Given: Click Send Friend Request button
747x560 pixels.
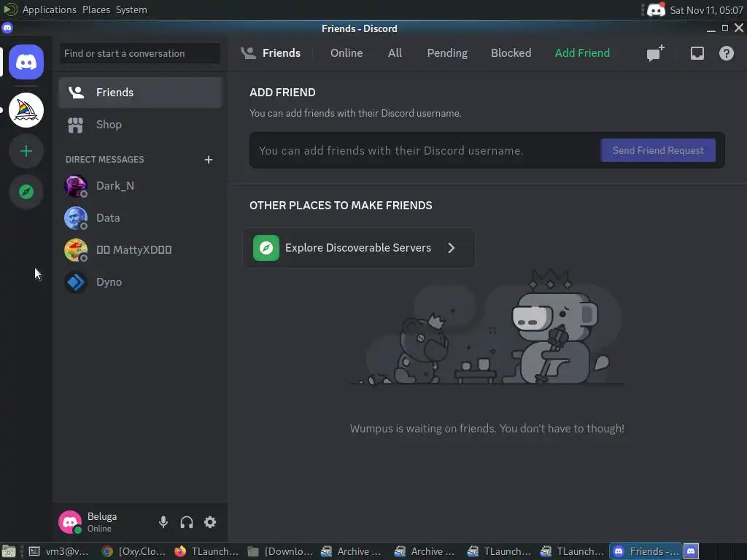Looking at the screenshot, I should 658,150.
